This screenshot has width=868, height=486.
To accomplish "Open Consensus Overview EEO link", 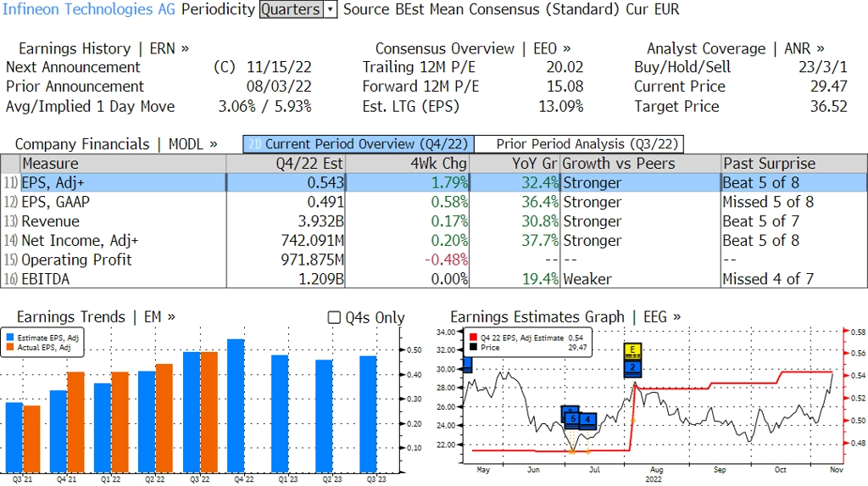I will [x=473, y=48].
